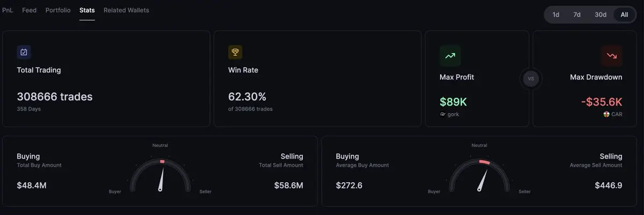The image size is (644, 215).
Task: Click the CAR token name link
Action: tap(617, 114)
